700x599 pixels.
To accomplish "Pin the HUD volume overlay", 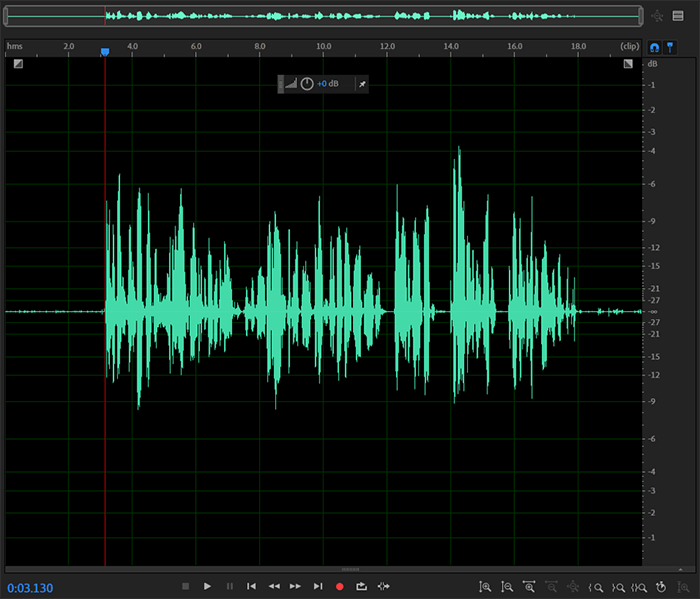I will (362, 84).
